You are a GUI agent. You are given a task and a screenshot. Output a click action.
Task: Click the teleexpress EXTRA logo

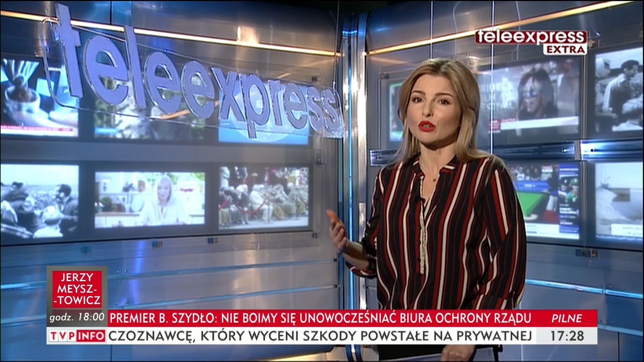[531, 42]
